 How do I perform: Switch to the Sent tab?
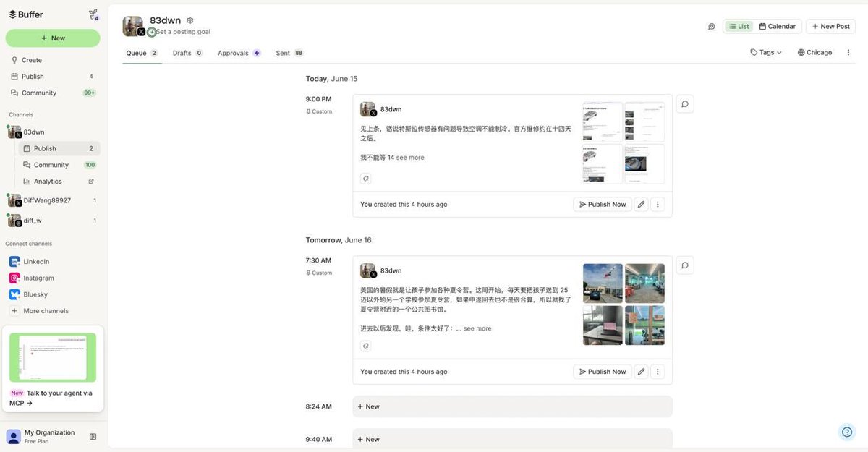point(289,53)
